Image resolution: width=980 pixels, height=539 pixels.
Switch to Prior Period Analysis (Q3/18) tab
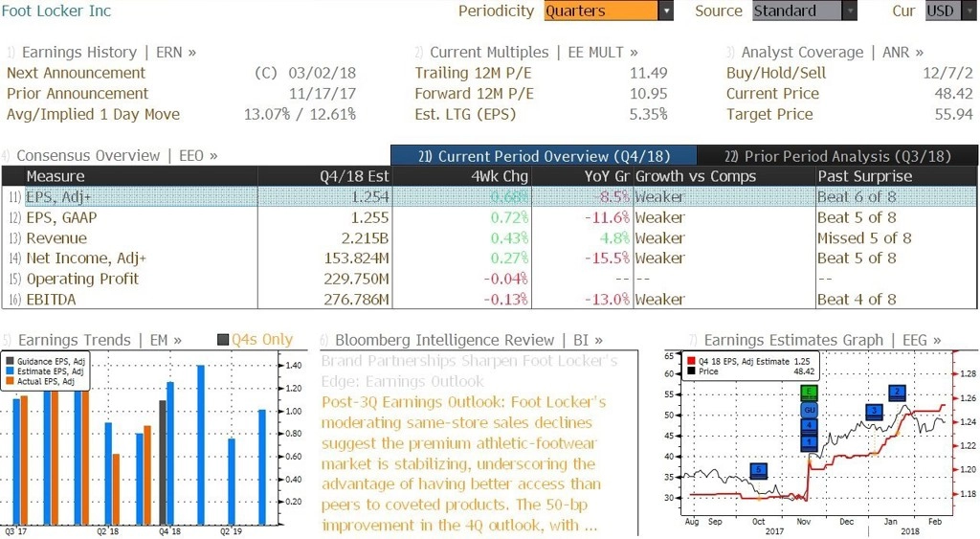(x=837, y=156)
